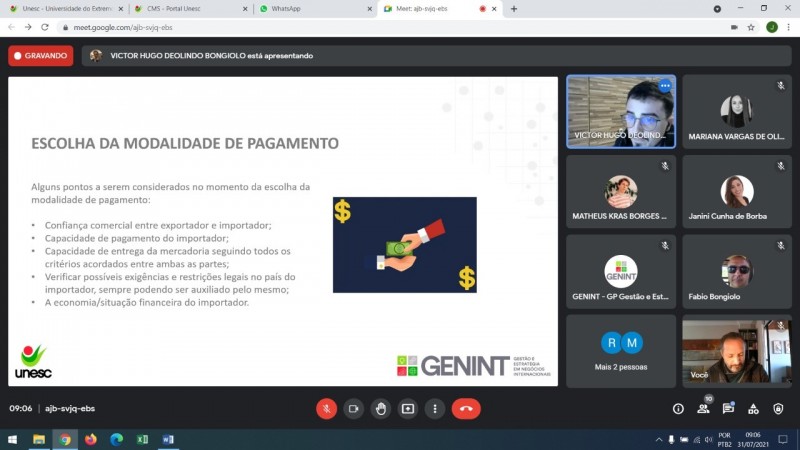
Task: Open the activities panel icon
Action: pos(753,408)
